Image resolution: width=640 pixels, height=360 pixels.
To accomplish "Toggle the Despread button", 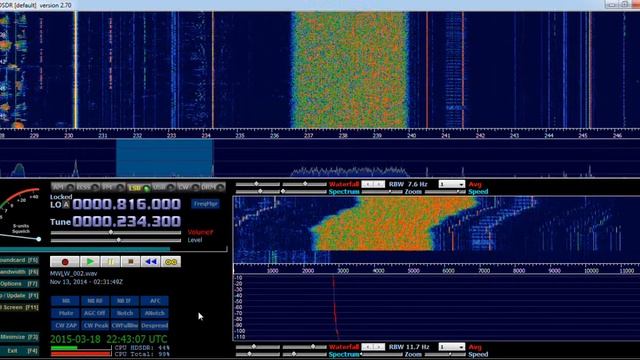I will tap(154, 325).
